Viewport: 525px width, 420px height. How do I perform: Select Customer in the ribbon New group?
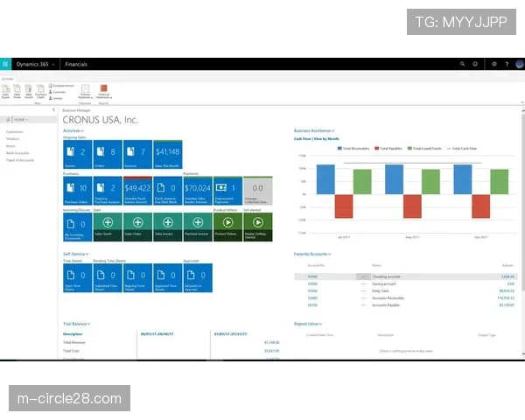tap(57, 92)
